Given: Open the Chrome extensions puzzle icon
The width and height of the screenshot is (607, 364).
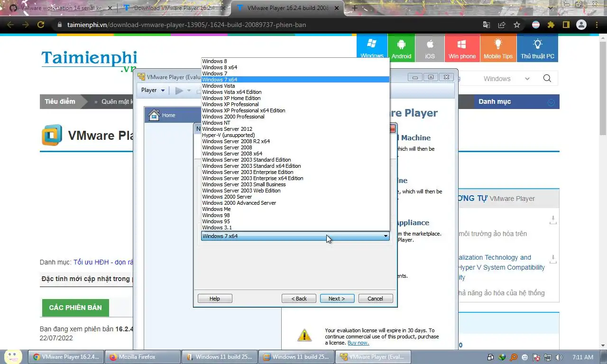Looking at the screenshot, I should (551, 25).
